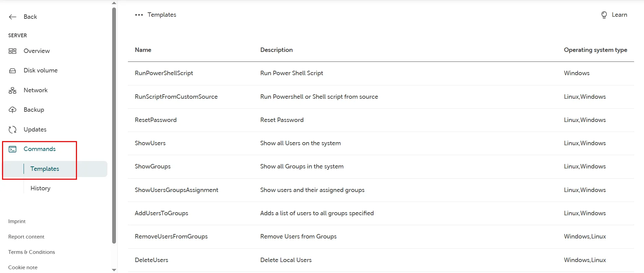This screenshot has width=644, height=273.
Task: Select the Templates submenu item
Action: click(45, 169)
